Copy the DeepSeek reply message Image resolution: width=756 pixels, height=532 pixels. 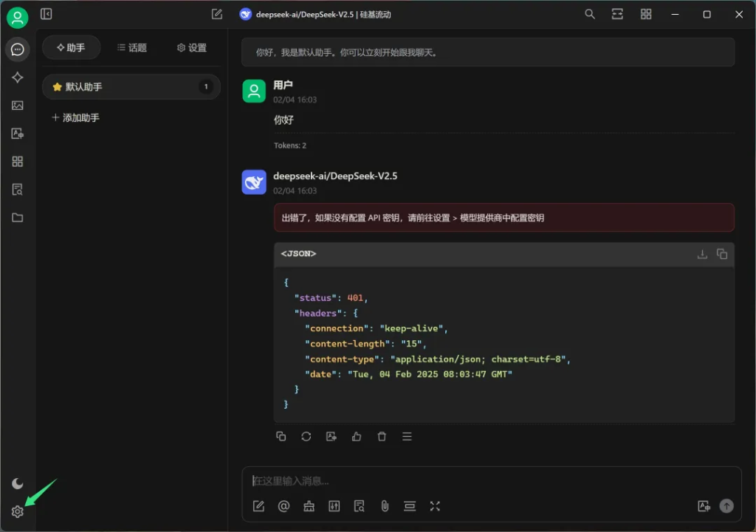point(281,437)
